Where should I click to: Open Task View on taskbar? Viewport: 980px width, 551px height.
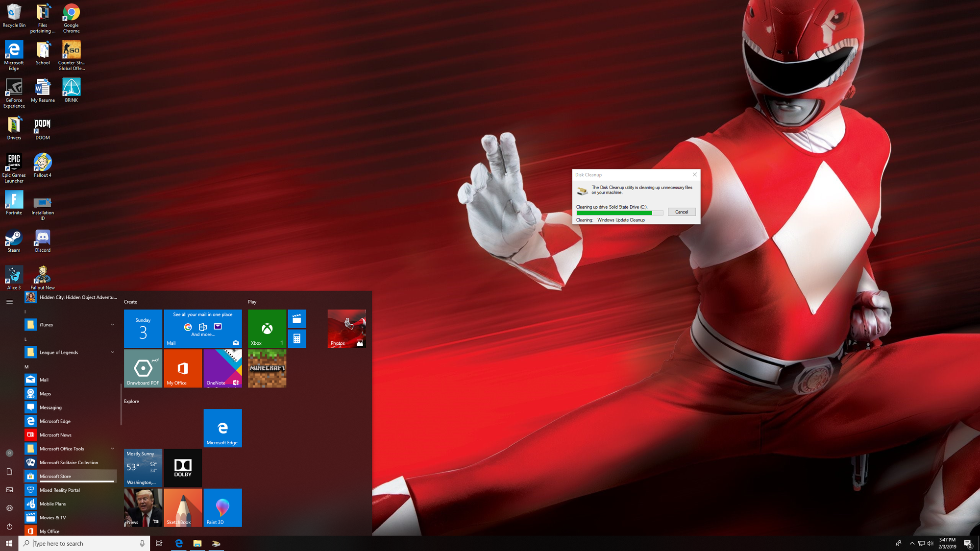pos(159,543)
